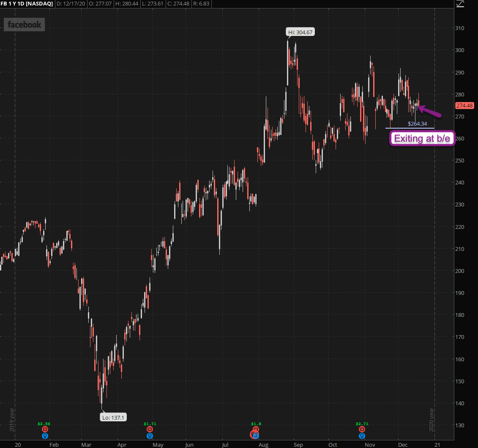Click the Nov label on time axis

pos(370,445)
